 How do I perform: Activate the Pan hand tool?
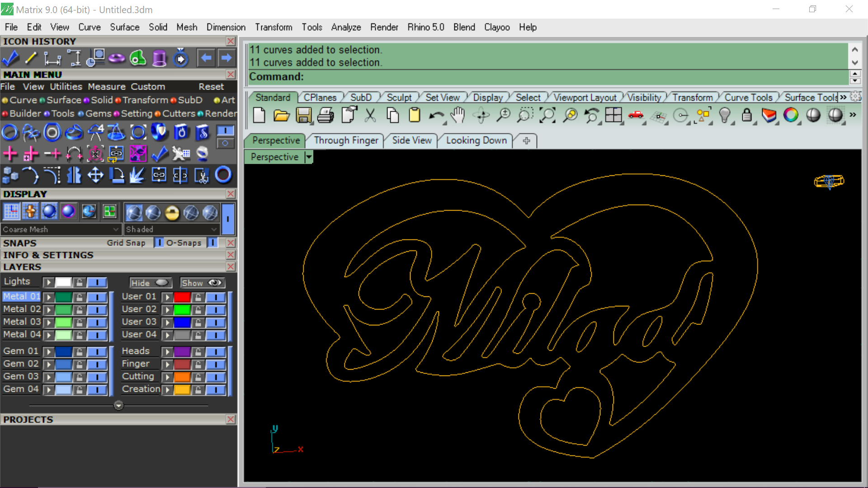tap(458, 116)
